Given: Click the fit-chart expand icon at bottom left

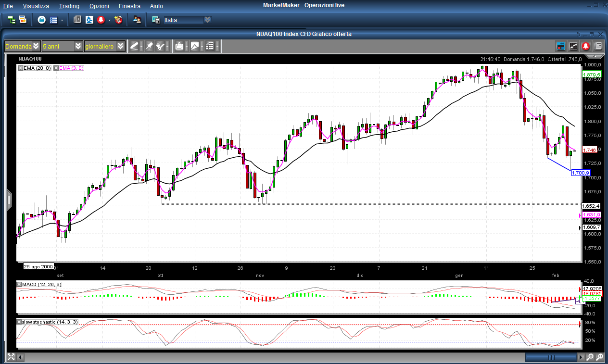Looking at the screenshot, I should click(x=11, y=357).
